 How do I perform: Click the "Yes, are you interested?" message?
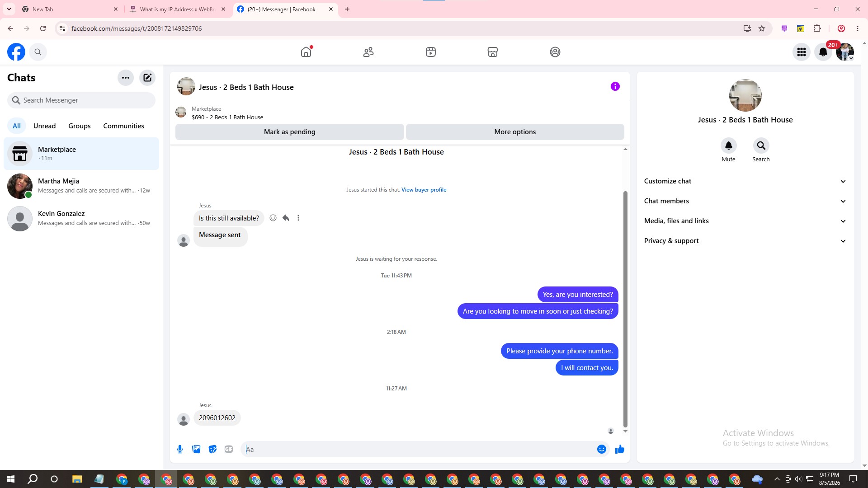click(578, 295)
